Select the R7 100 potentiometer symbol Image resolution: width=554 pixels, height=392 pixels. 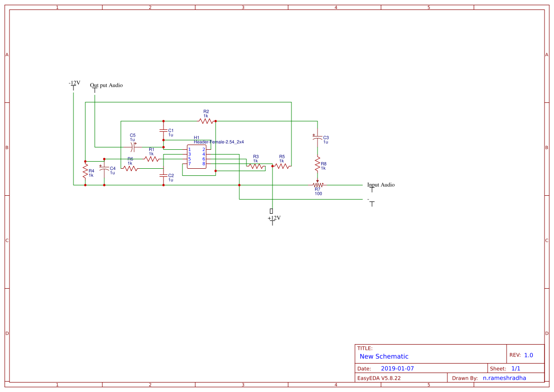click(x=317, y=184)
